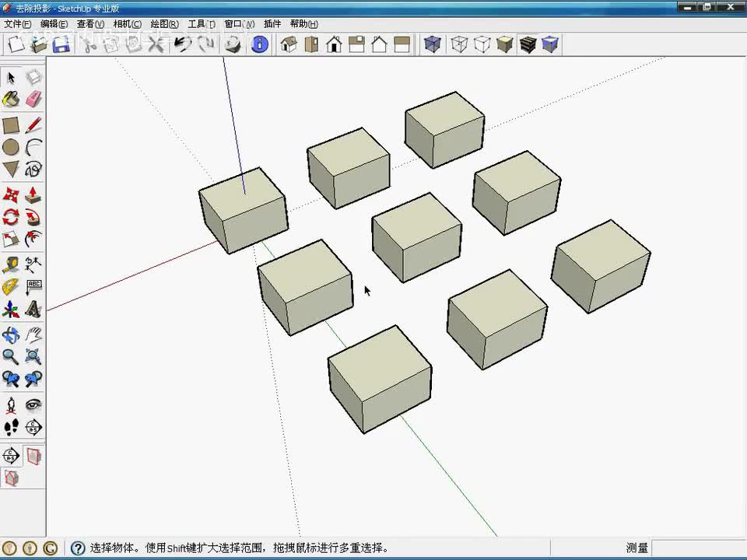Activate the Tape Measure tool
This screenshot has width=747, height=560.
click(11, 264)
